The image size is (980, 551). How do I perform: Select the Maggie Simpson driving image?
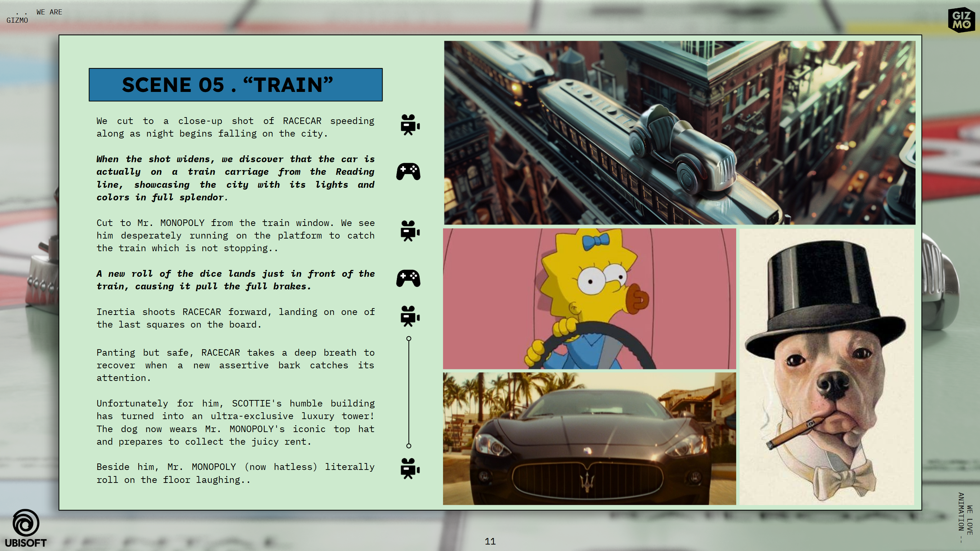click(589, 298)
